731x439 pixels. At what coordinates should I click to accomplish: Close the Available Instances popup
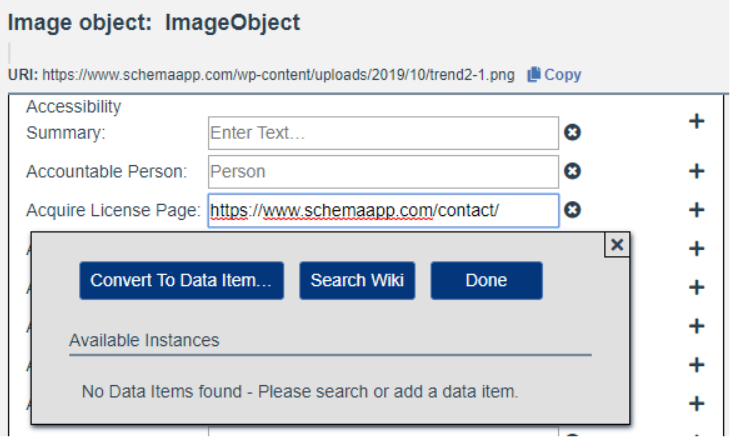tap(617, 245)
